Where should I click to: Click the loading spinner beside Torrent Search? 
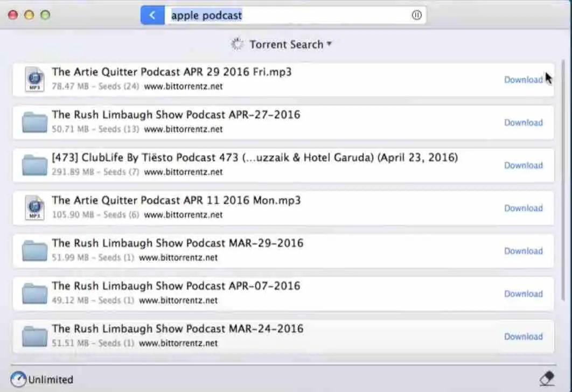tap(238, 44)
